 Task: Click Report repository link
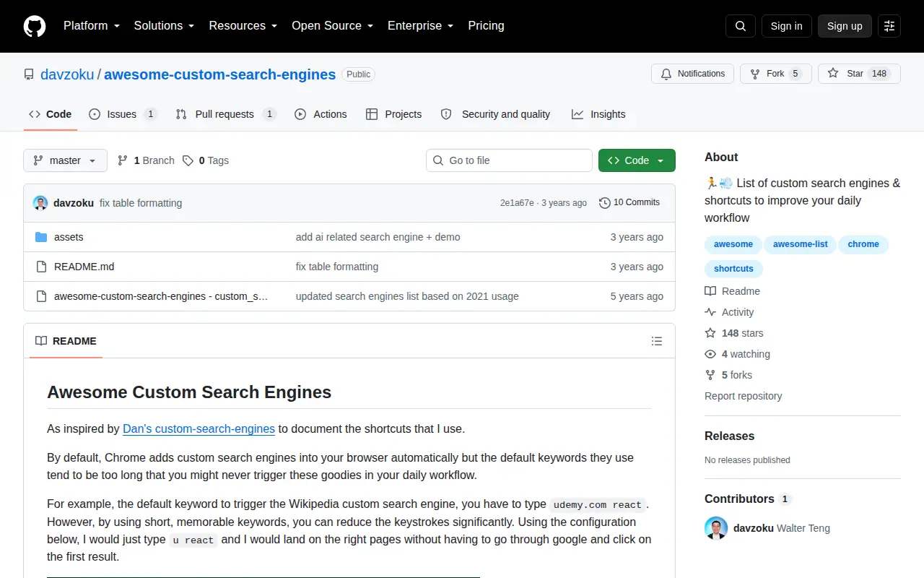click(x=744, y=396)
